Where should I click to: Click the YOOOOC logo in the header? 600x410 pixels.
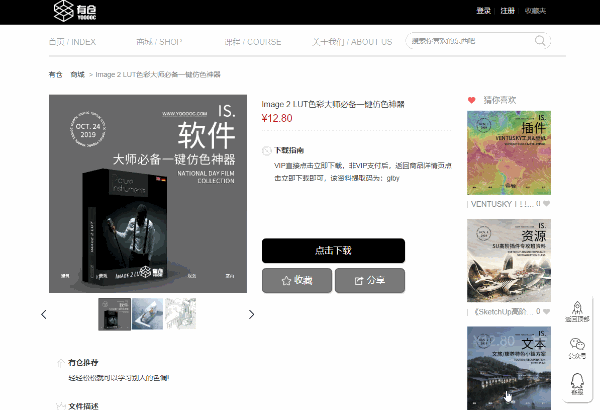[x=75, y=11]
